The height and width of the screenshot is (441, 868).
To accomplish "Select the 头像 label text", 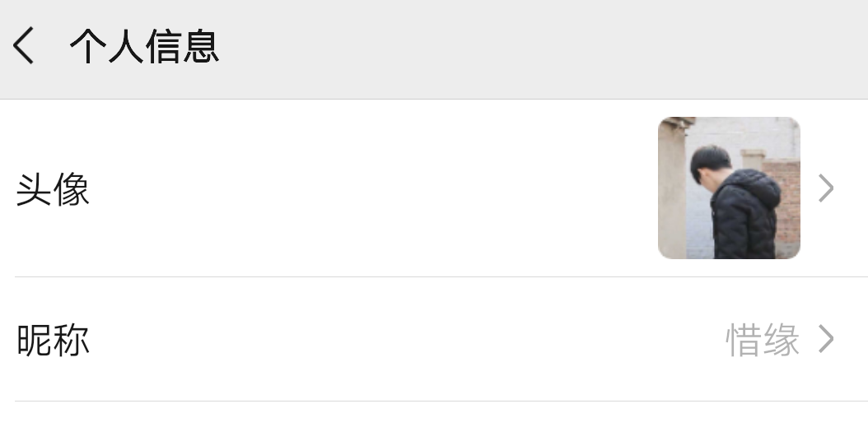I will tap(53, 189).
